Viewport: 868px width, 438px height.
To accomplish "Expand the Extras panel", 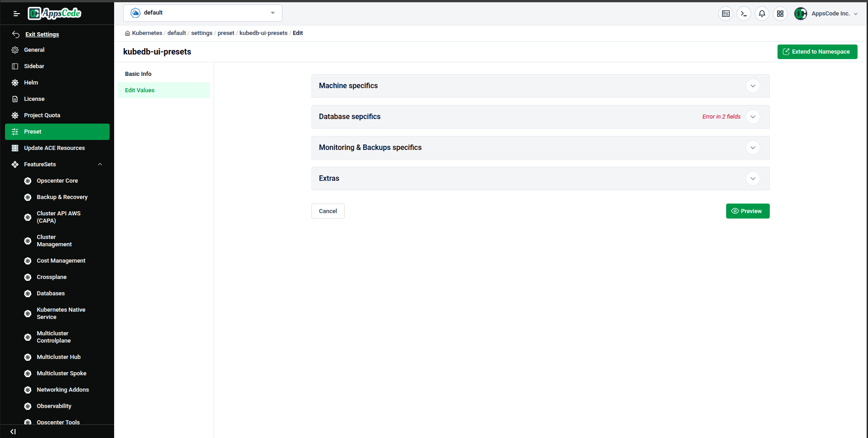I will [x=753, y=179].
